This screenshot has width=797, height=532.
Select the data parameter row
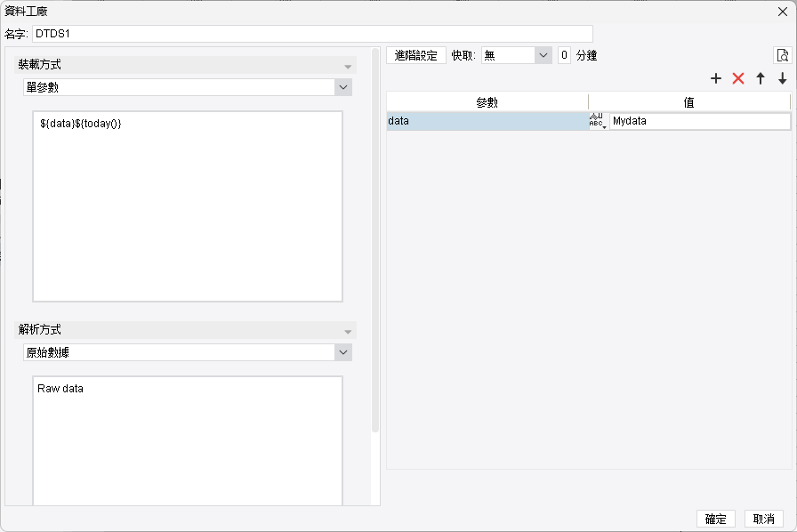487,121
